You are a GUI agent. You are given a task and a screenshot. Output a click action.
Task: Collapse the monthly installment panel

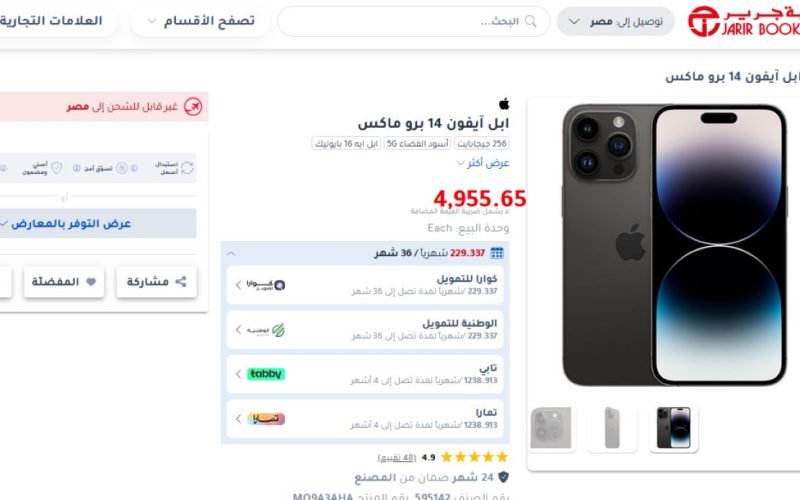pyautogui.click(x=231, y=254)
